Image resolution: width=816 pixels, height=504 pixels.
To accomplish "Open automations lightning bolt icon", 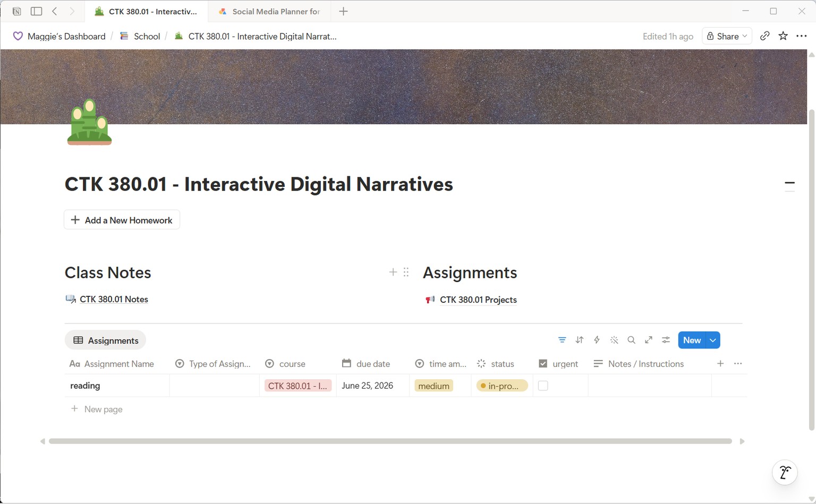I will (597, 340).
